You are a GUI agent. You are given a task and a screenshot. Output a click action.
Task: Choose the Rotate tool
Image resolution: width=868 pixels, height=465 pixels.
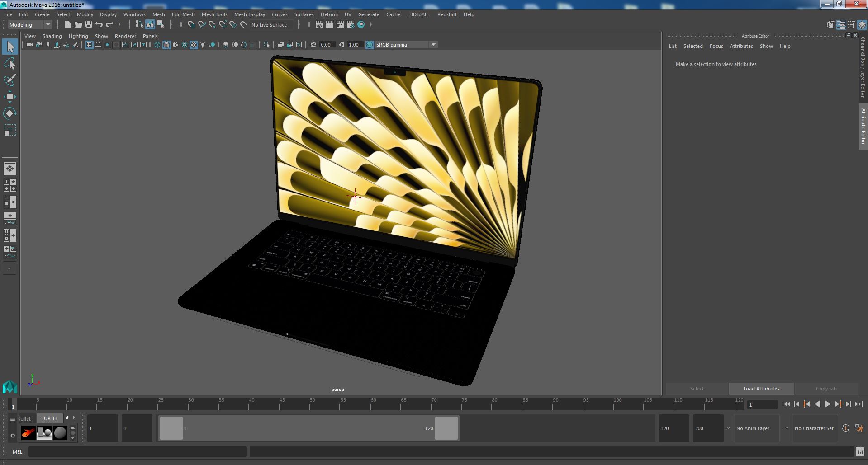click(x=10, y=113)
